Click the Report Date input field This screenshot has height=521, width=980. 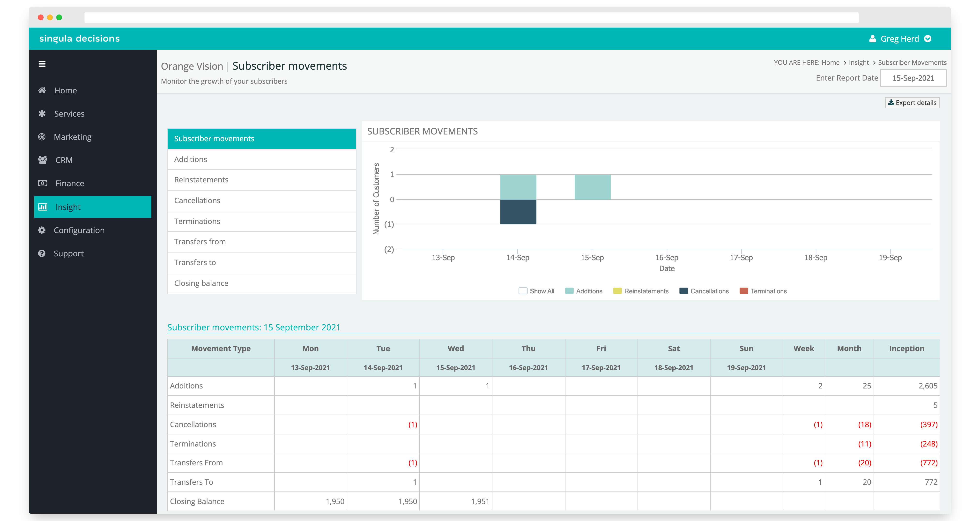[913, 78]
